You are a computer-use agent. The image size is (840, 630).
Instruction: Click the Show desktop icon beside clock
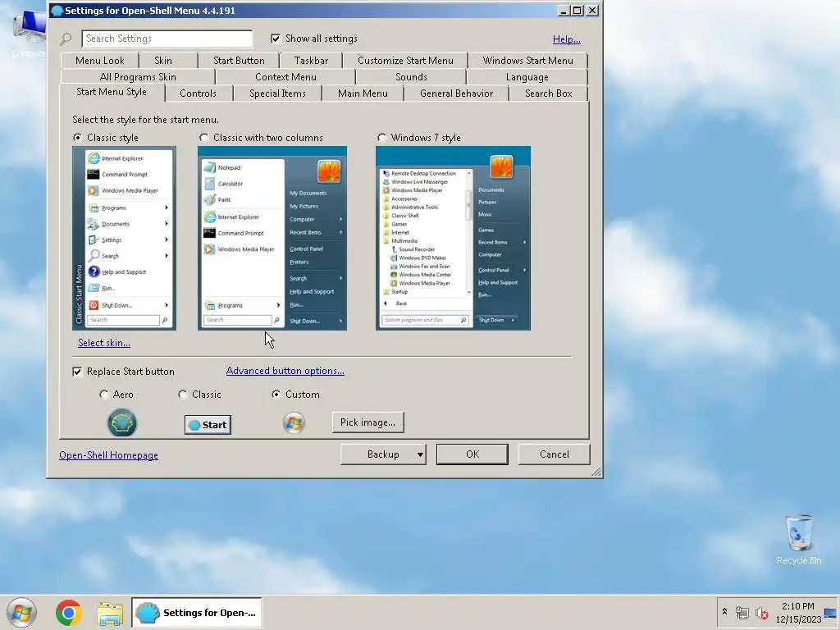(x=830, y=613)
